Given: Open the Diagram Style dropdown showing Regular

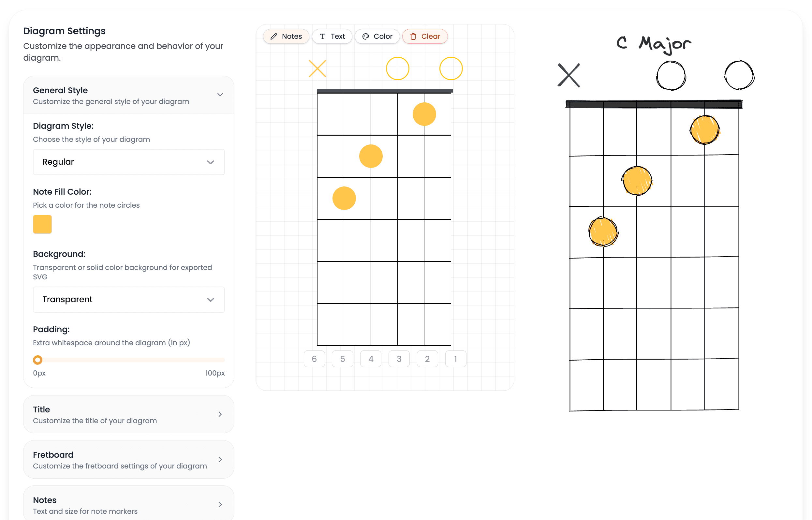Looking at the screenshot, I should (x=129, y=162).
